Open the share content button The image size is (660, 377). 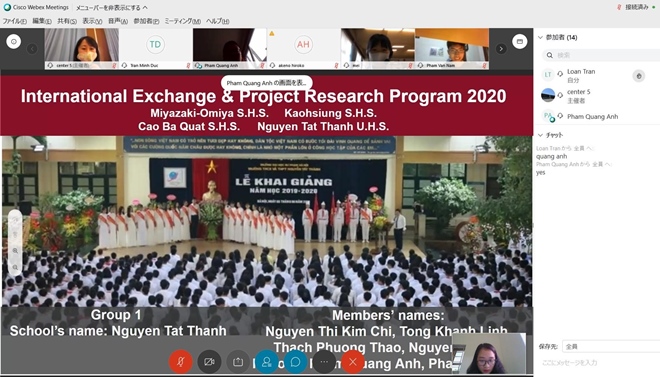click(238, 361)
